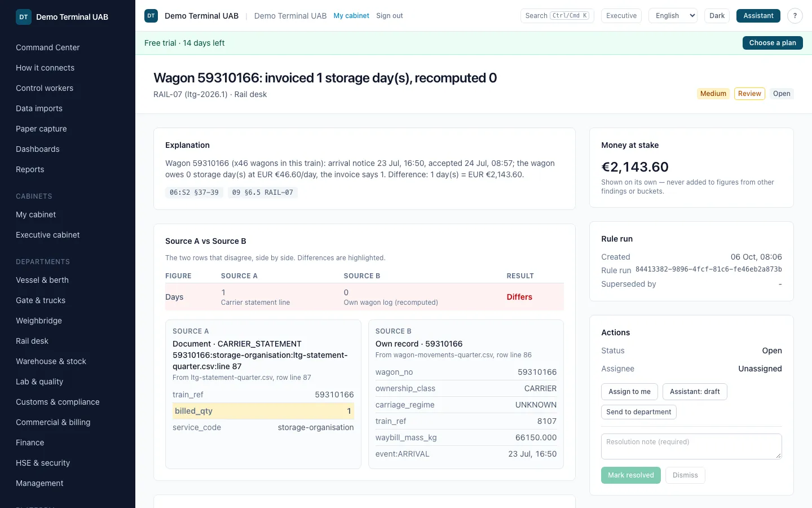The width and height of the screenshot is (812, 508).
Task: Open Management department
Action: (x=39, y=483)
